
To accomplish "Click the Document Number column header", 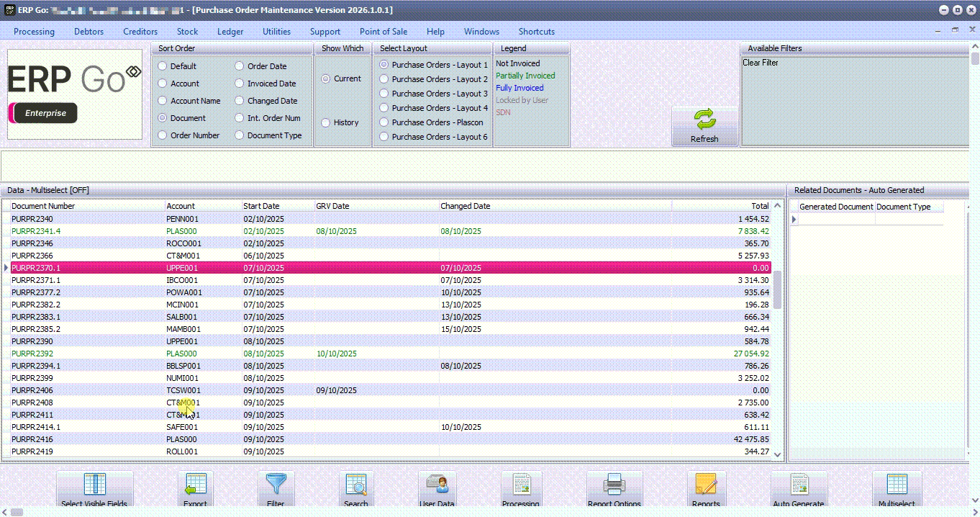I will pyautogui.click(x=43, y=206).
